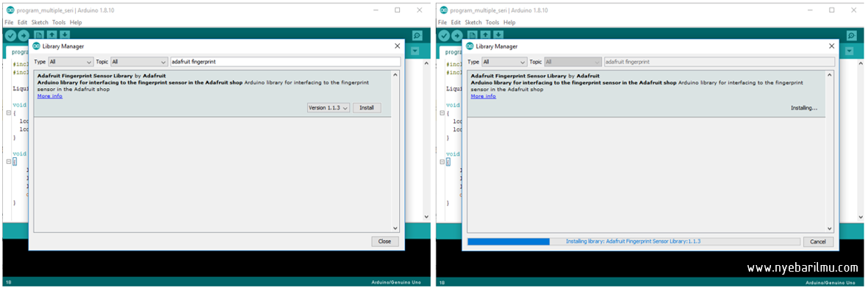This screenshot has height=290, width=868.
Task: Open Edit menu in left Arduino window
Action: (22, 23)
